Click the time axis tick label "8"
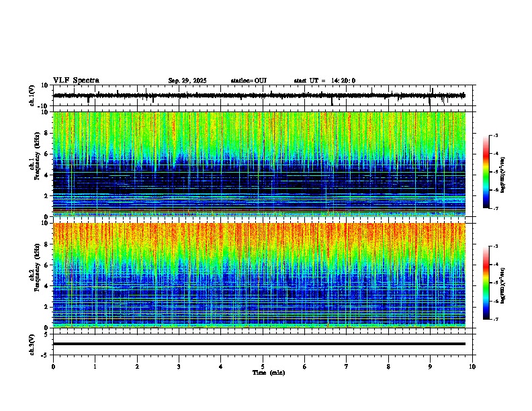The image size is (532, 411). pos(388,367)
